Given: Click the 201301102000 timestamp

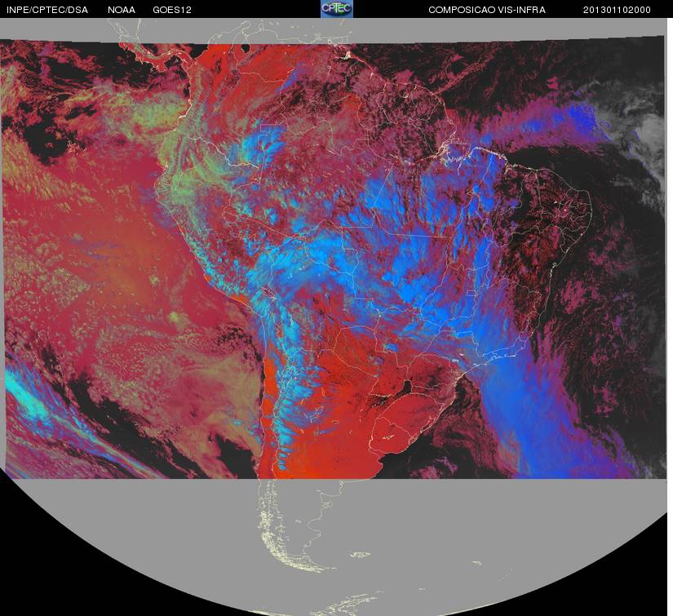Looking at the screenshot, I should tap(617, 10).
